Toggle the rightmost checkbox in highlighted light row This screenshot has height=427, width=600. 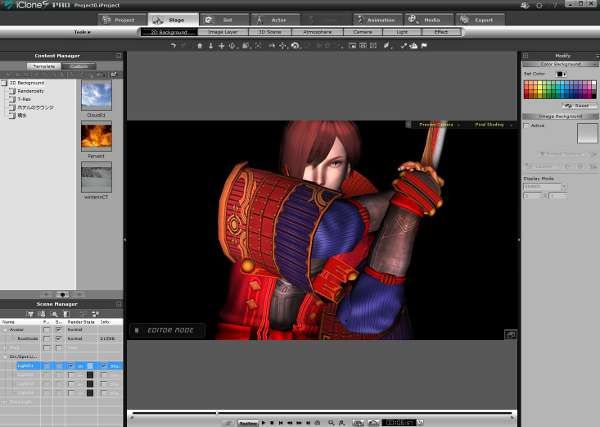104,366
